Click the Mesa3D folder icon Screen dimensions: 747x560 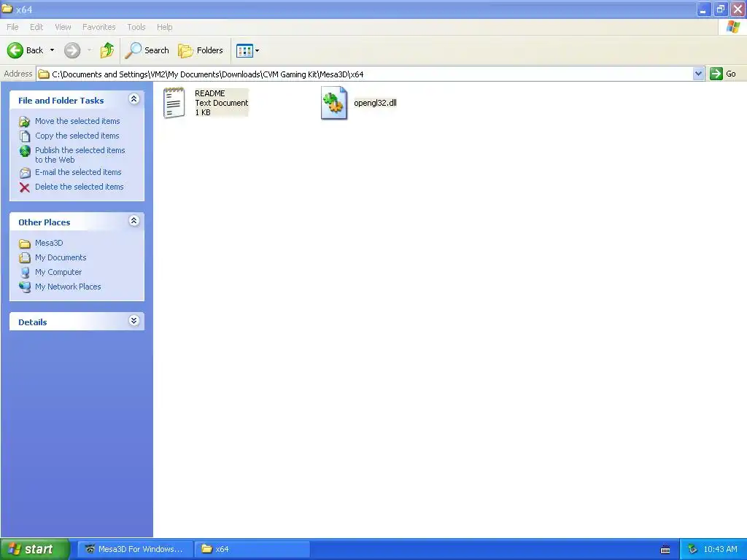pos(25,244)
